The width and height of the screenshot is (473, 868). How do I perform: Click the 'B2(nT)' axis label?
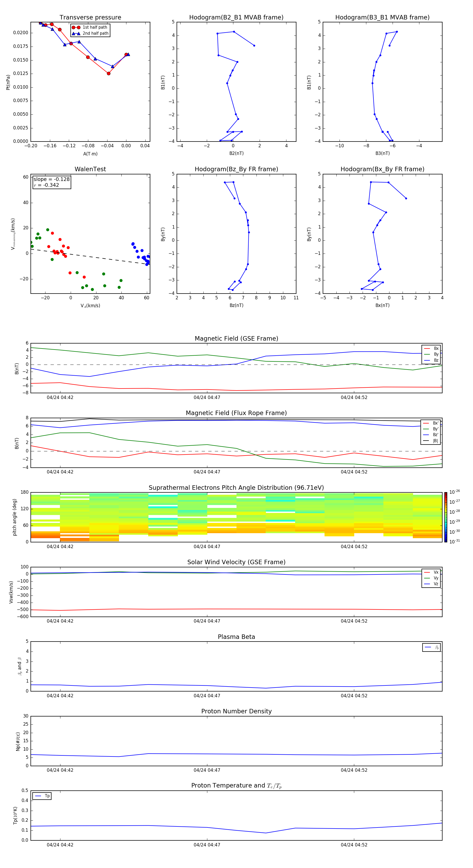[236, 153]
